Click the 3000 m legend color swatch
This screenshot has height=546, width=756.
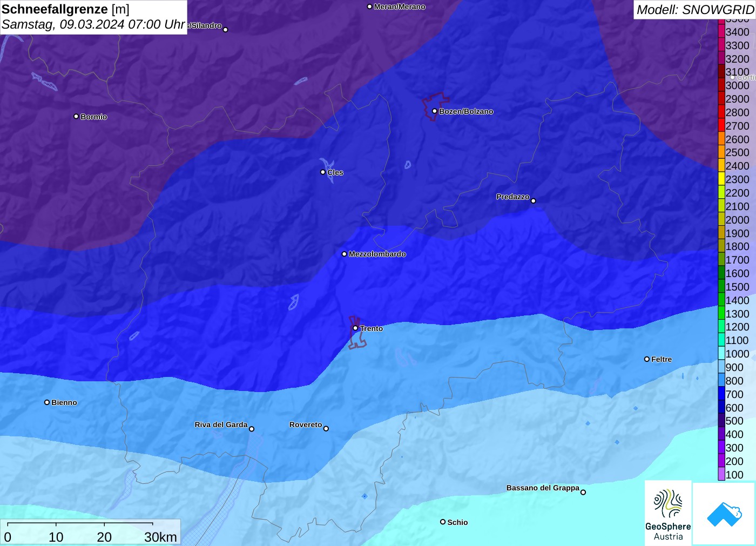[x=721, y=85]
